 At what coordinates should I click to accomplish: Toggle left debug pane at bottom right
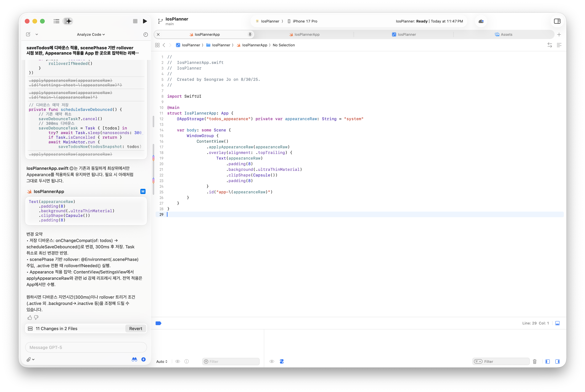click(x=547, y=362)
